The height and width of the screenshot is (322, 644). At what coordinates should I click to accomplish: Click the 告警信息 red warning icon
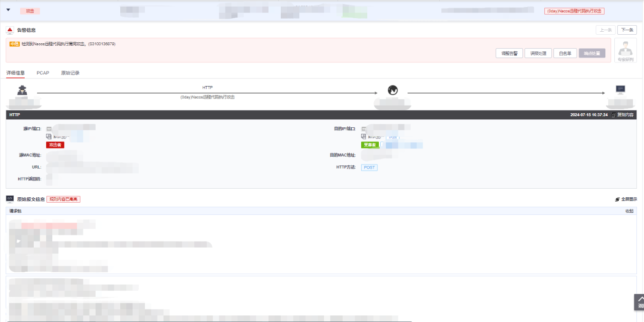coord(10,30)
